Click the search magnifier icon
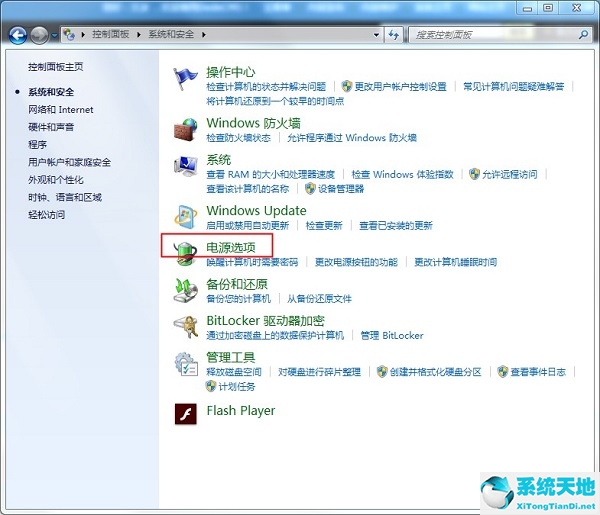Image resolution: width=600 pixels, height=515 pixels. 584,35
